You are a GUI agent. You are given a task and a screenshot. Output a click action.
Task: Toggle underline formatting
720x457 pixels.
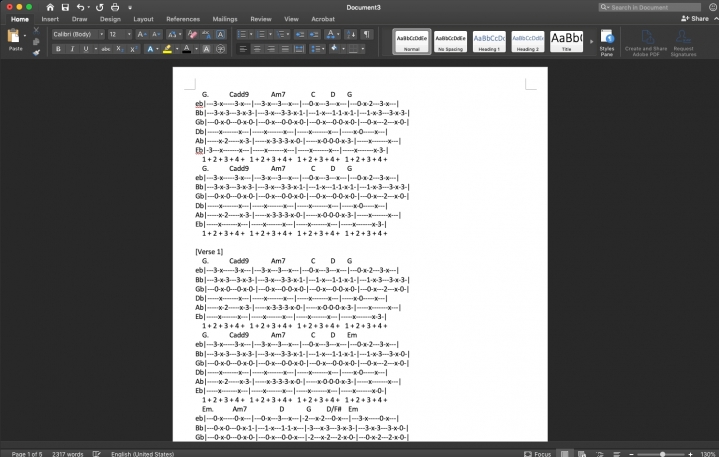point(86,49)
